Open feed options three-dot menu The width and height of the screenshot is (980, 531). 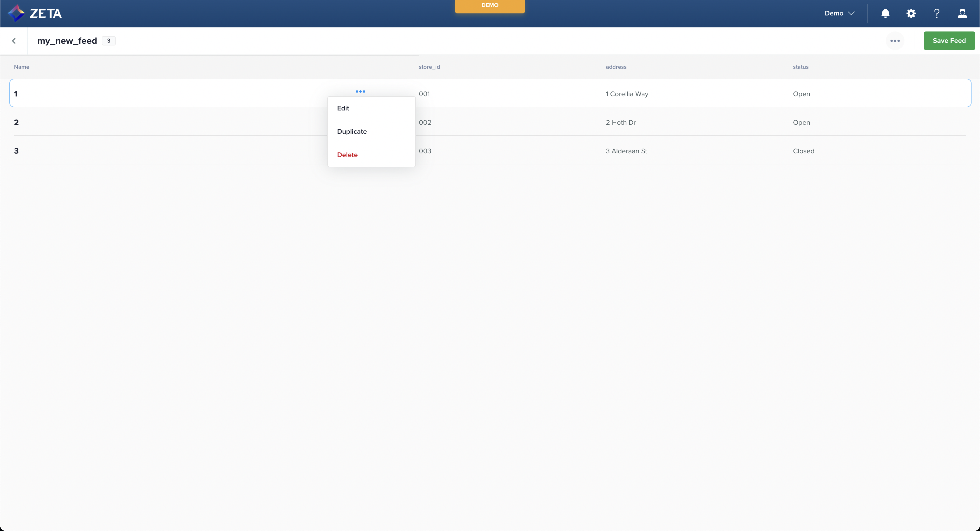(895, 41)
